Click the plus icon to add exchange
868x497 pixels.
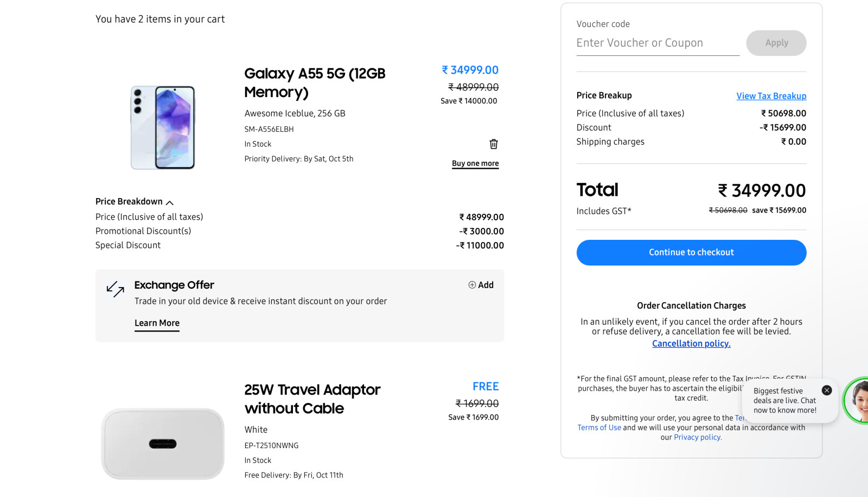(x=472, y=285)
